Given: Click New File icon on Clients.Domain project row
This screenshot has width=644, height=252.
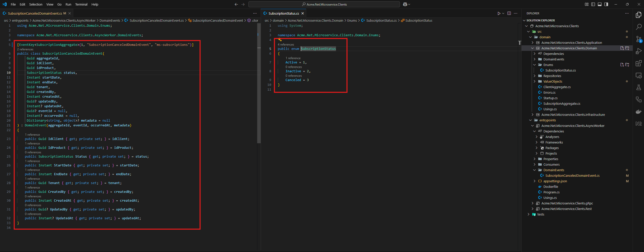Looking at the screenshot, I should click(622, 48).
